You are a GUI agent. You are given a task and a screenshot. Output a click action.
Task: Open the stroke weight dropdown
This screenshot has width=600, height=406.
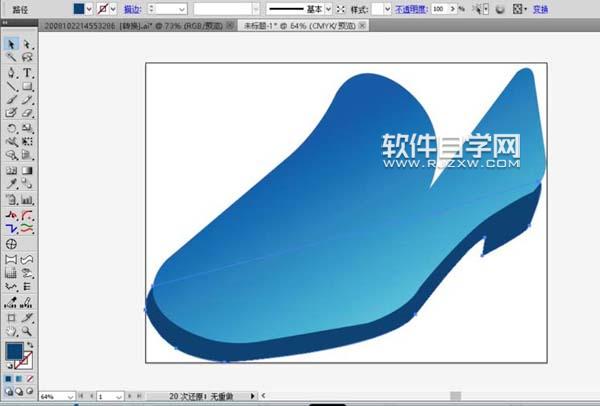[182, 9]
